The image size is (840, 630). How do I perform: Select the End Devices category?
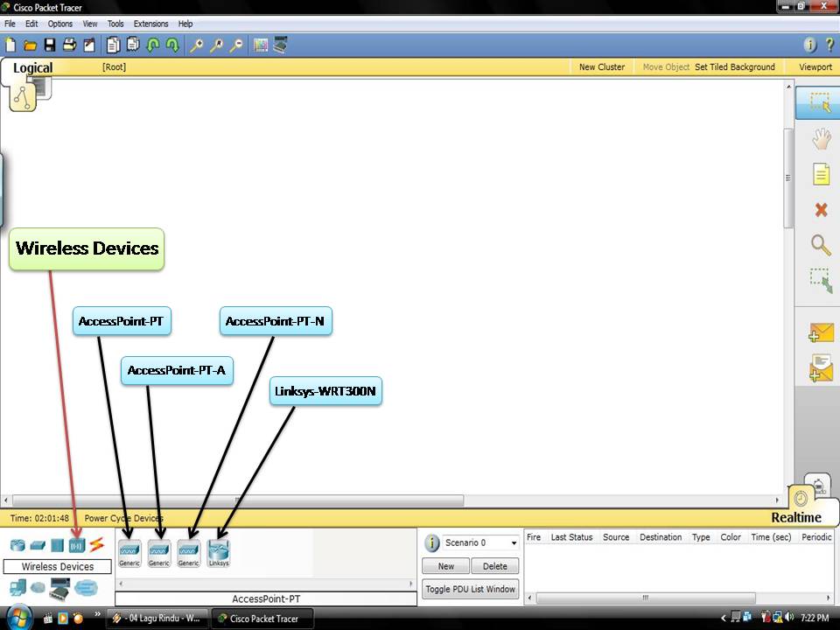click(x=17, y=588)
